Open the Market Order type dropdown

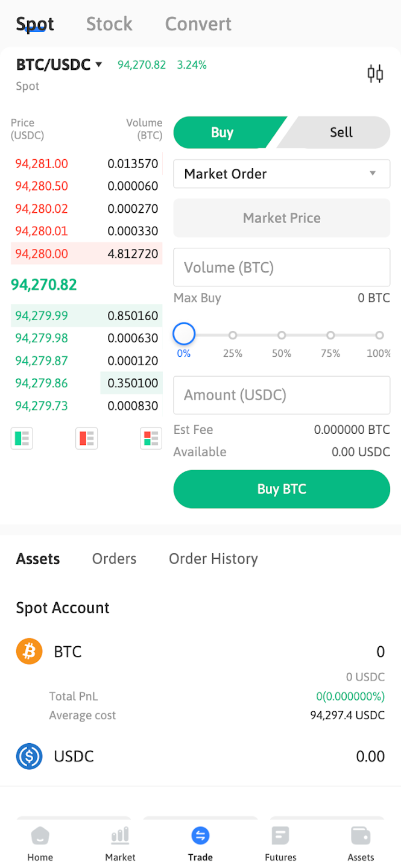tap(282, 174)
